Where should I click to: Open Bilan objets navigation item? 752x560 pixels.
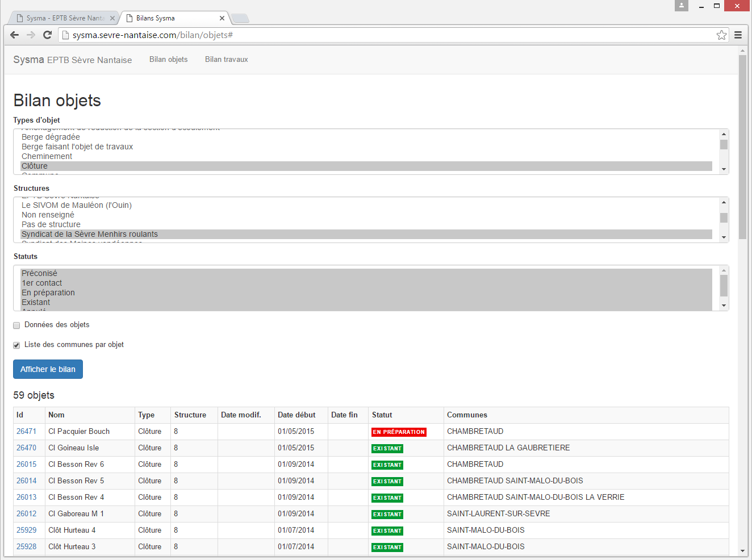click(168, 59)
